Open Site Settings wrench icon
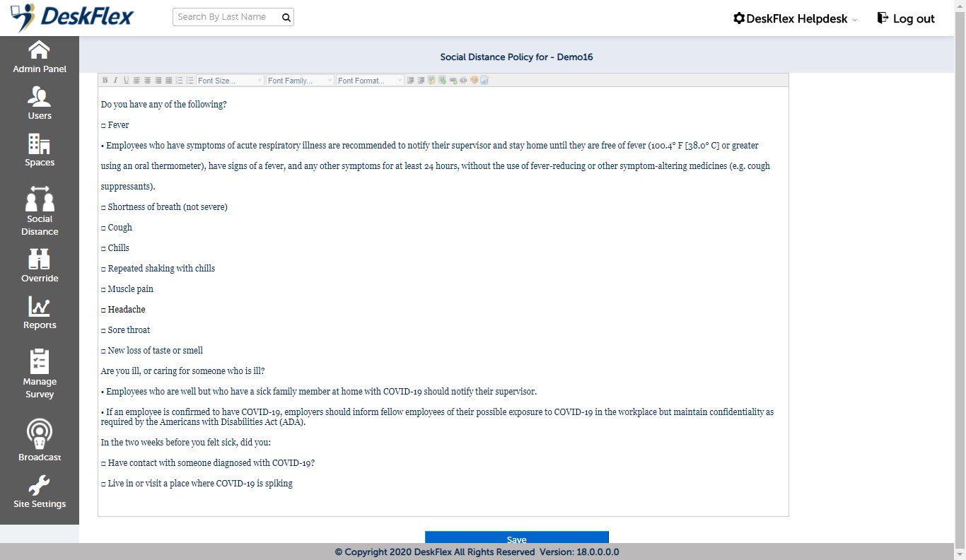This screenshot has height=560, width=966. click(x=40, y=486)
